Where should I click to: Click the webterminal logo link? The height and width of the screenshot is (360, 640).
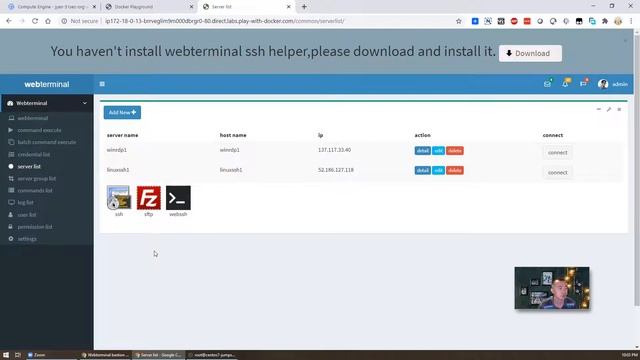[x=47, y=84]
